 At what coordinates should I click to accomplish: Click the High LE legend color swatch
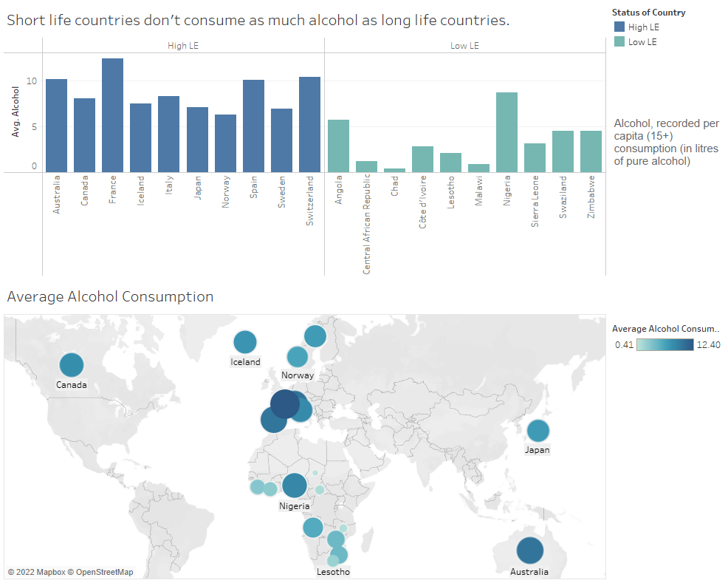(619, 27)
